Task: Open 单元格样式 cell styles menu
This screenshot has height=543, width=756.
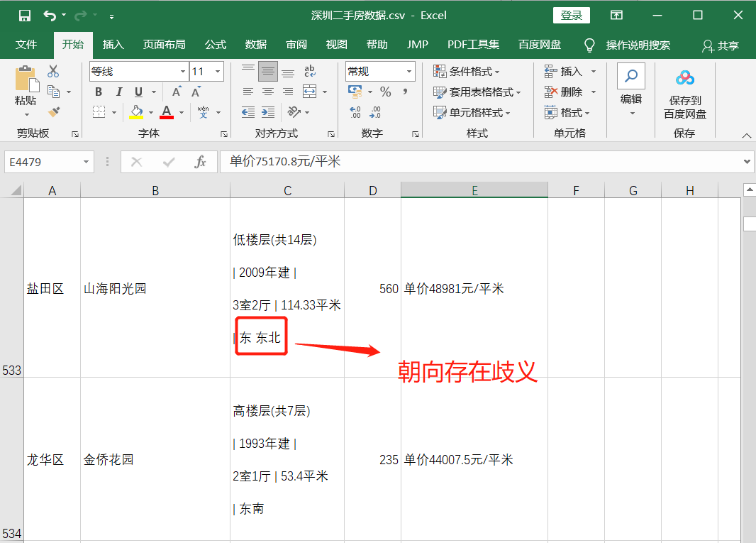Action: 472,112
